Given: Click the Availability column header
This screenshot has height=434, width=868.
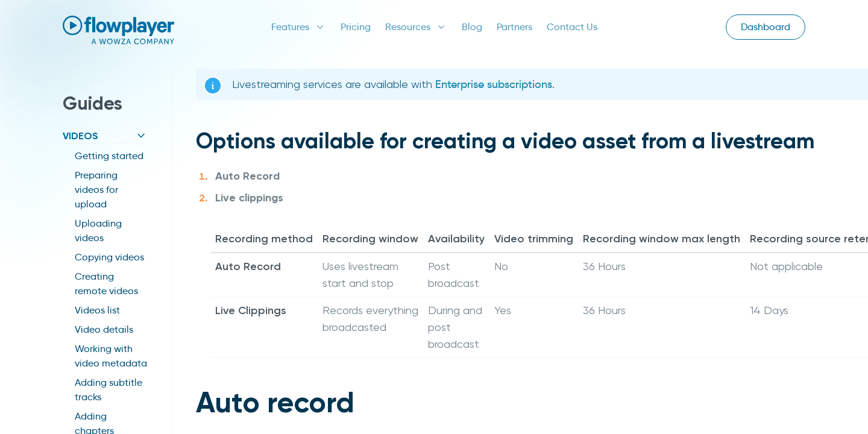Looking at the screenshot, I should [x=456, y=239].
